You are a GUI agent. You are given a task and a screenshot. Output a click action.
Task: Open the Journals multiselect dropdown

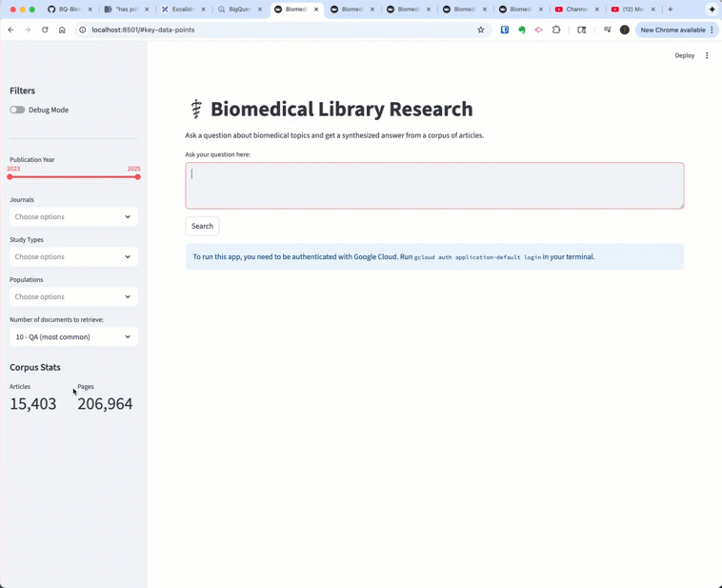point(73,216)
